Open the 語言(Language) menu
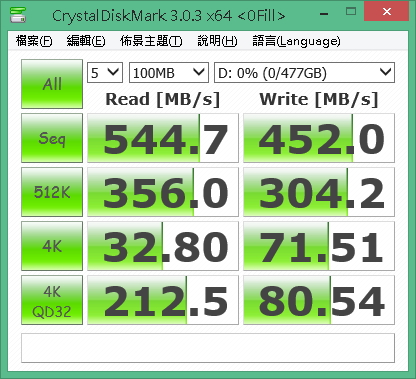Viewport: 416px width, 379px height. [296, 41]
